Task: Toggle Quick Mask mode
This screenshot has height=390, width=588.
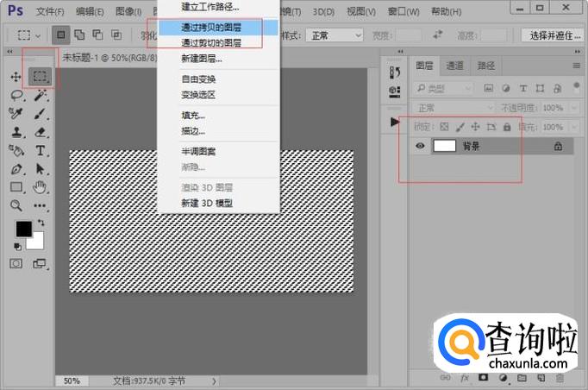Action: [16, 263]
